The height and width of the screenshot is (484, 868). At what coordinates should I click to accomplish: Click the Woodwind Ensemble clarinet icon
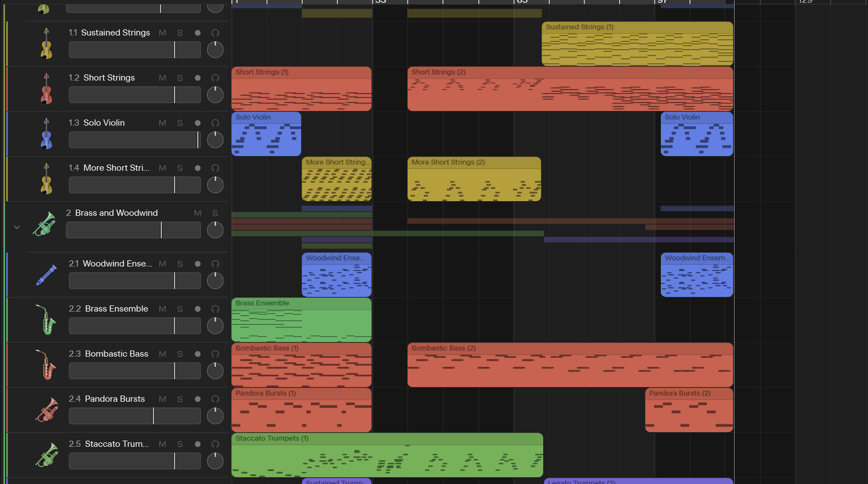point(46,275)
